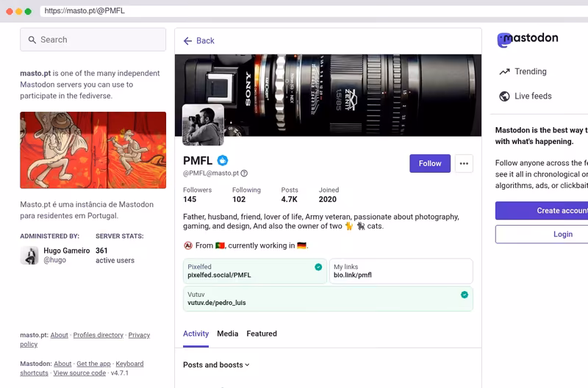Click the green macOS window zoom button
The width and height of the screenshot is (588, 388).
28,11
